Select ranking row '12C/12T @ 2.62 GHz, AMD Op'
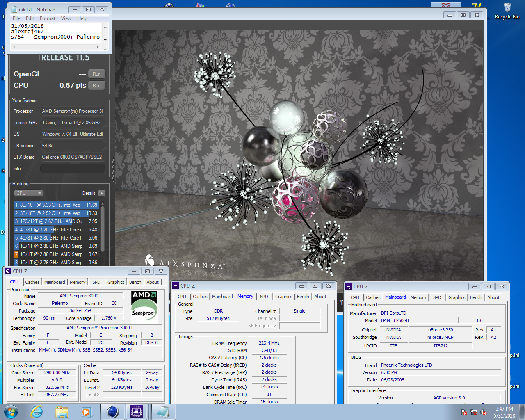The width and height of the screenshot is (525, 420). click(x=57, y=221)
